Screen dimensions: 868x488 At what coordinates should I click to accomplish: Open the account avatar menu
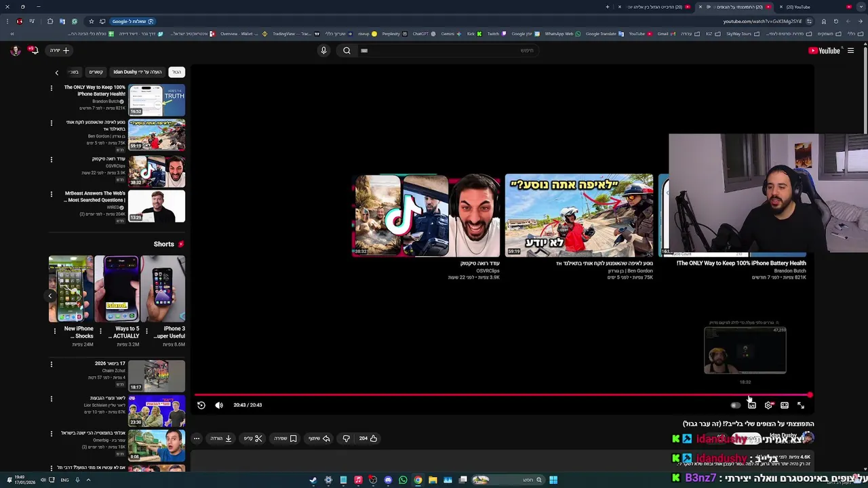[15, 50]
